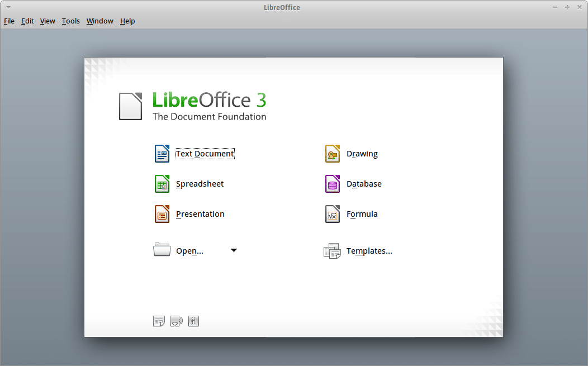Click the Database module icon
Image resolution: width=588 pixels, height=366 pixels.
(x=332, y=184)
